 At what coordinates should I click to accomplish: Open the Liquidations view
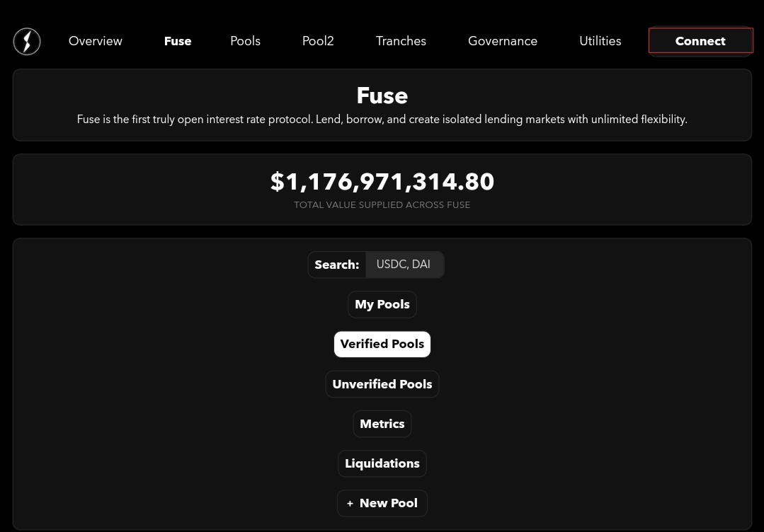point(382,463)
